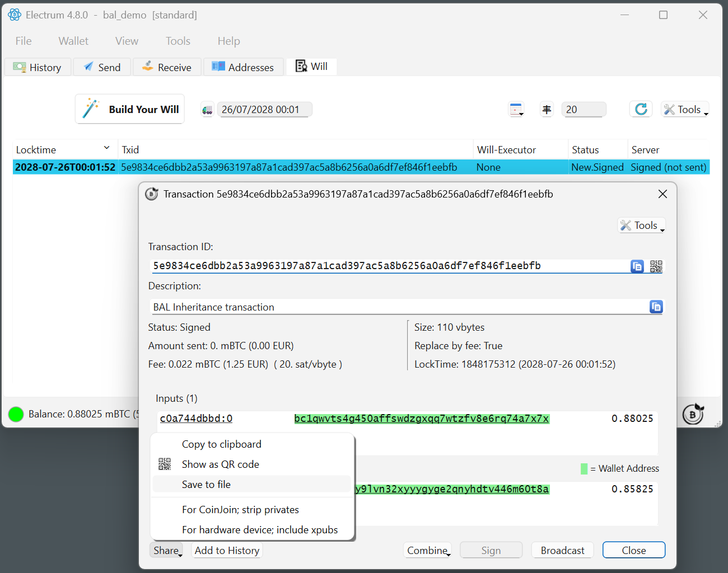Open the calendar date picker icon
This screenshot has width=728, height=573.
[x=516, y=109]
